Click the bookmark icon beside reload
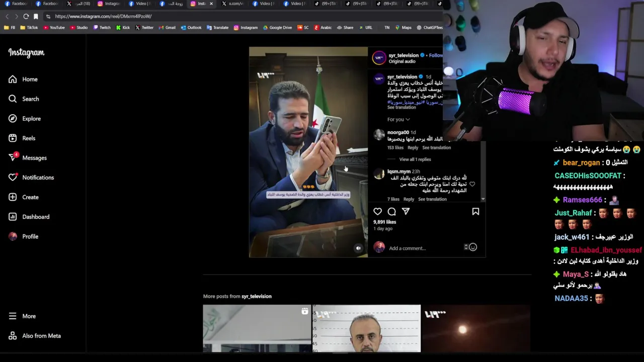The height and width of the screenshot is (362, 644). 36,16
